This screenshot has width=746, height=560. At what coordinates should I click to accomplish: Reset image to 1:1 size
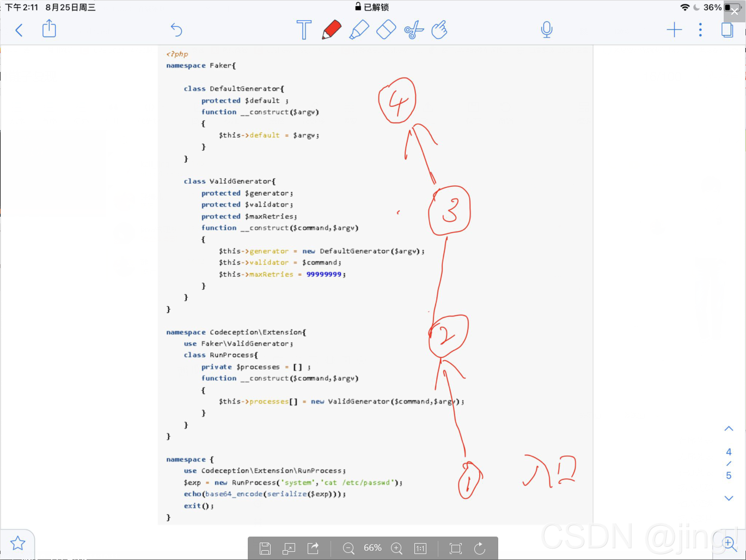(x=420, y=549)
